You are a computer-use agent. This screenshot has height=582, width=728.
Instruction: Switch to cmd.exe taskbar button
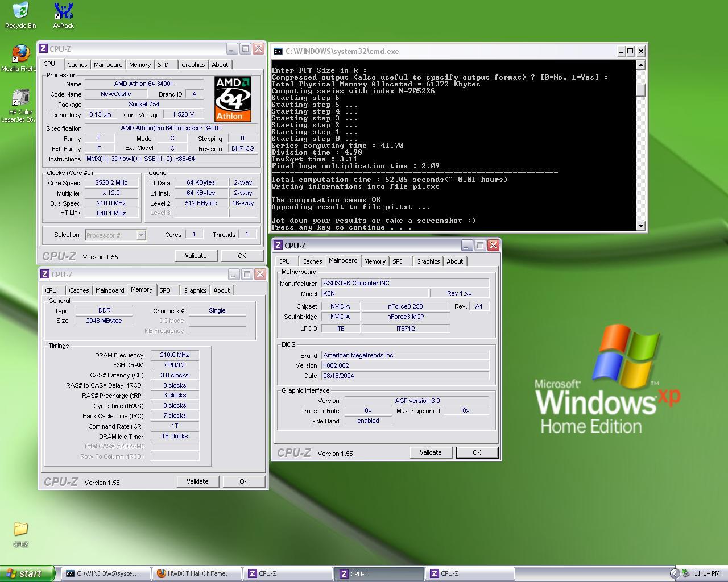tap(106, 573)
